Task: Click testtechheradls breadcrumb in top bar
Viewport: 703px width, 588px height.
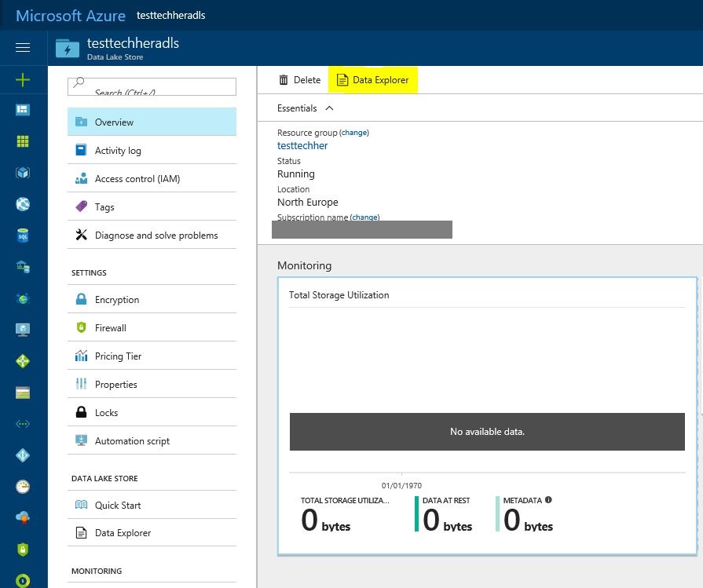Action: pos(170,15)
